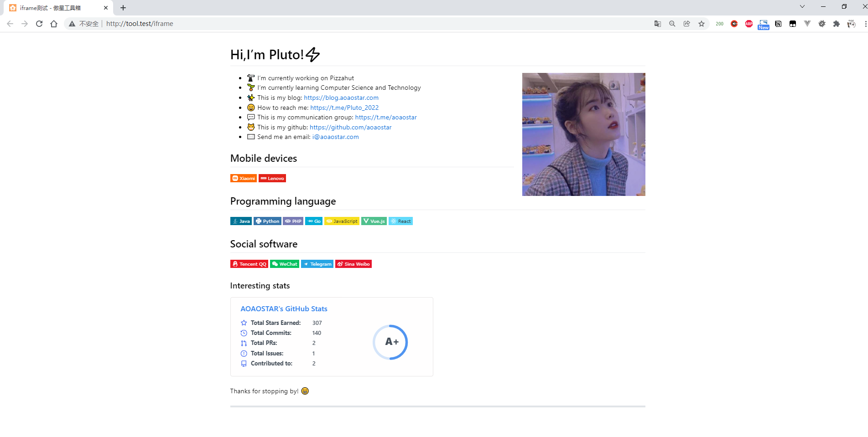This screenshot has height=437, width=868.
Task: Open the Notion extension icon
Action: (x=778, y=24)
